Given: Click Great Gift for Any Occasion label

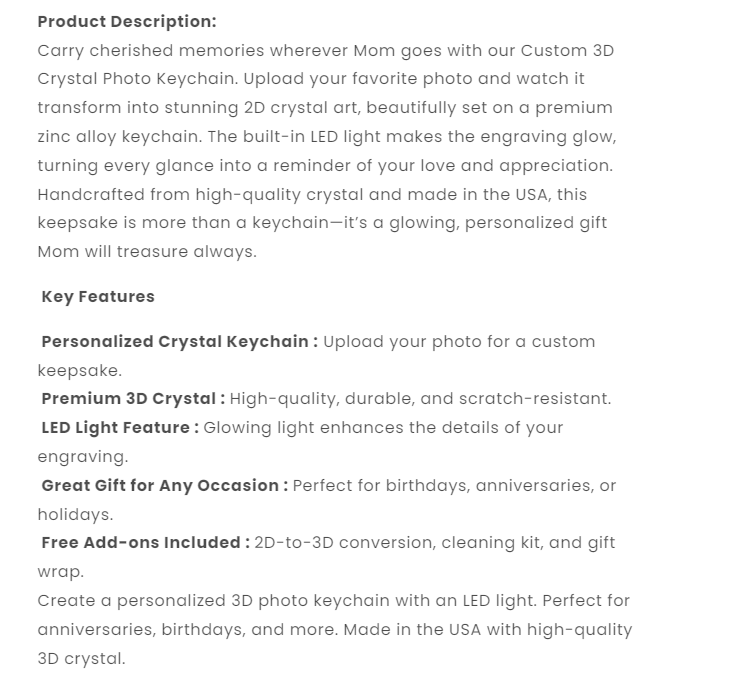Looking at the screenshot, I should (x=165, y=485).
